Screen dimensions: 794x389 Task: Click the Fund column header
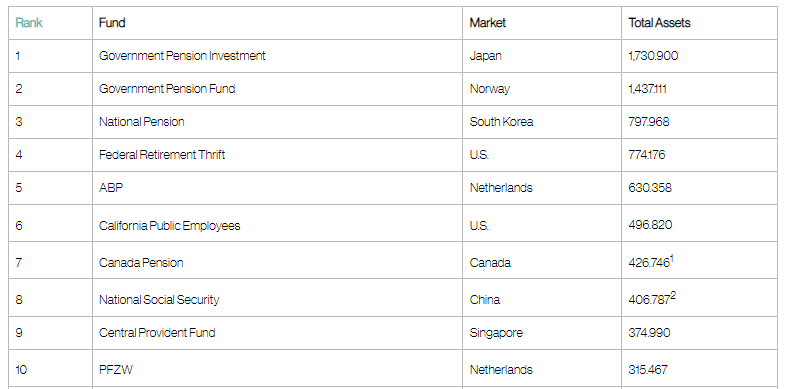[112, 23]
